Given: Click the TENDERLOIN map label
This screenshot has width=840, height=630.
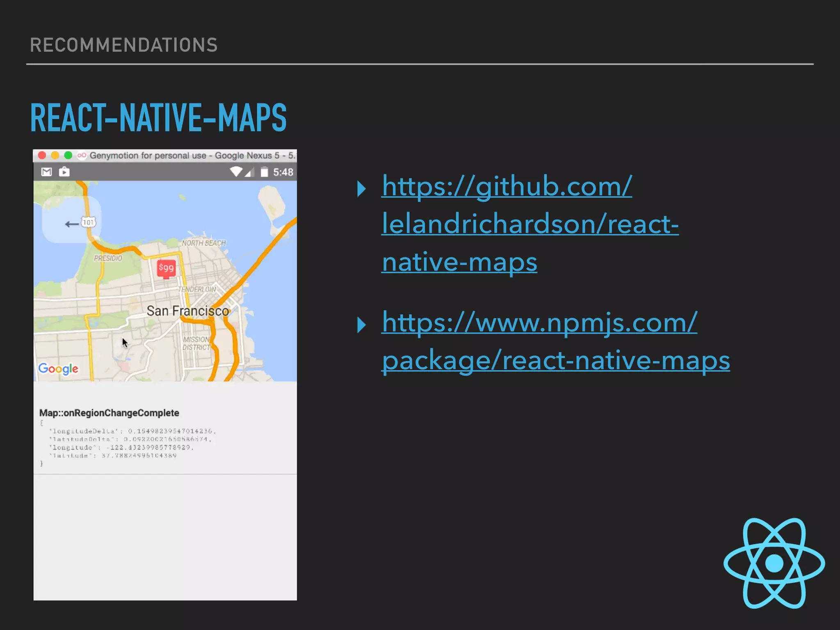Looking at the screenshot, I should click(x=197, y=289).
